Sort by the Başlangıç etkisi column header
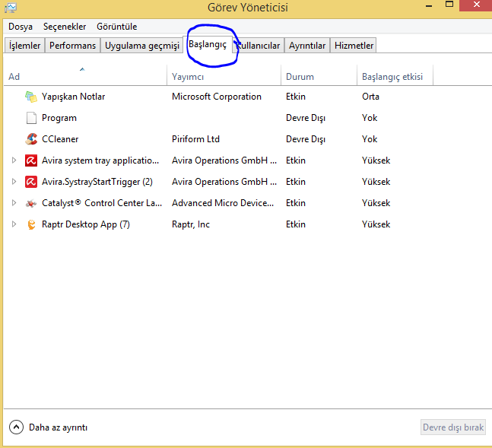The height and width of the screenshot is (448, 492). coord(395,75)
